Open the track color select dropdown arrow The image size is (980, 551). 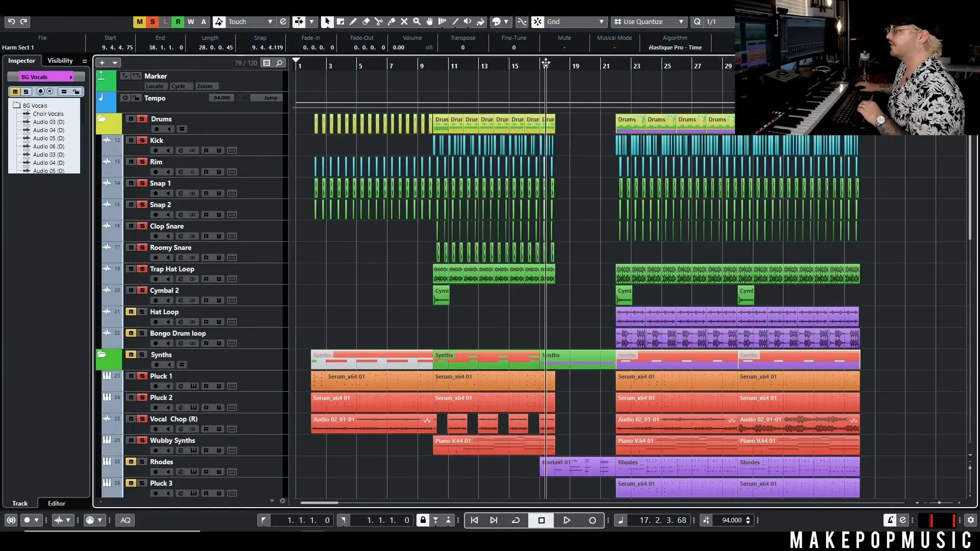point(506,21)
